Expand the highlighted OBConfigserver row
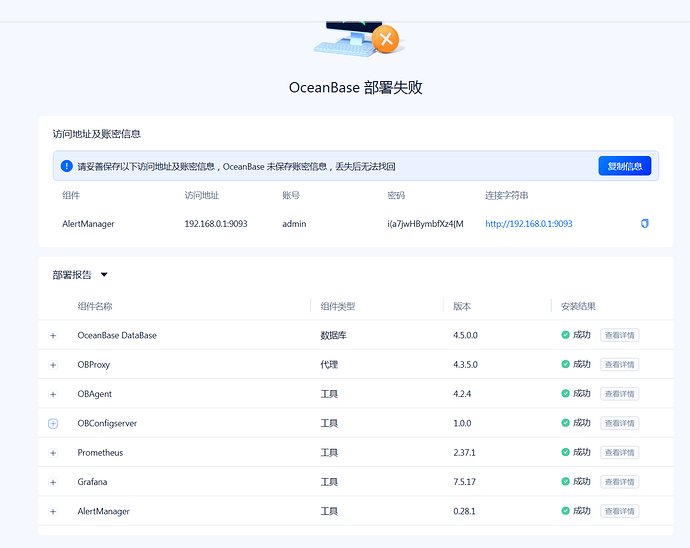Screen dimensions: 690x548 coord(53,423)
